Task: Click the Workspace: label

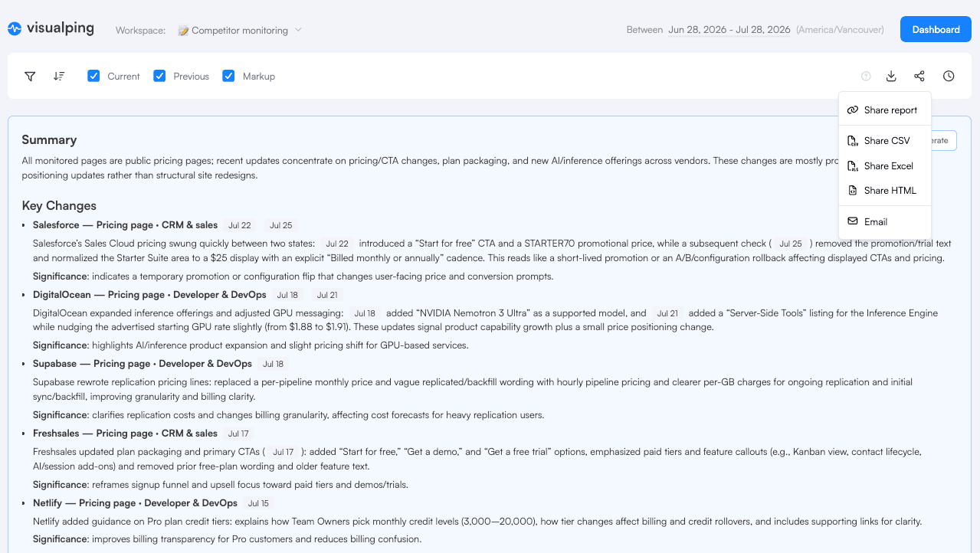Action: [140, 31]
